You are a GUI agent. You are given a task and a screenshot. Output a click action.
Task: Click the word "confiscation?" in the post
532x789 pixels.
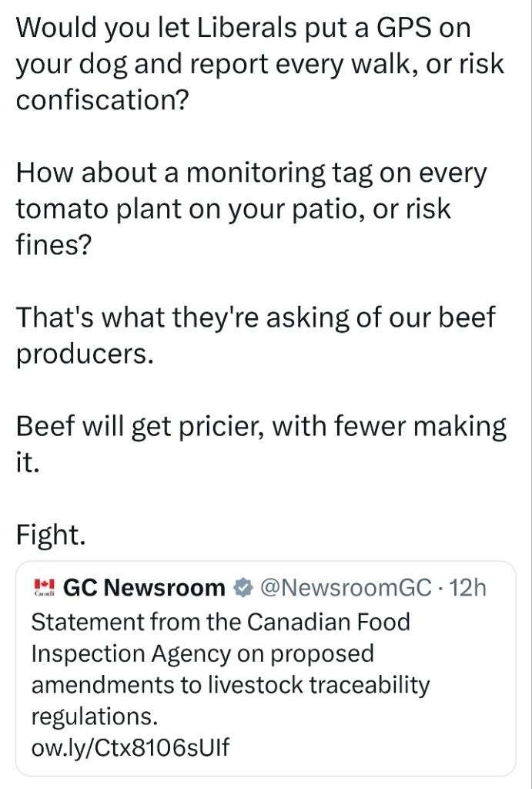tap(102, 101)
